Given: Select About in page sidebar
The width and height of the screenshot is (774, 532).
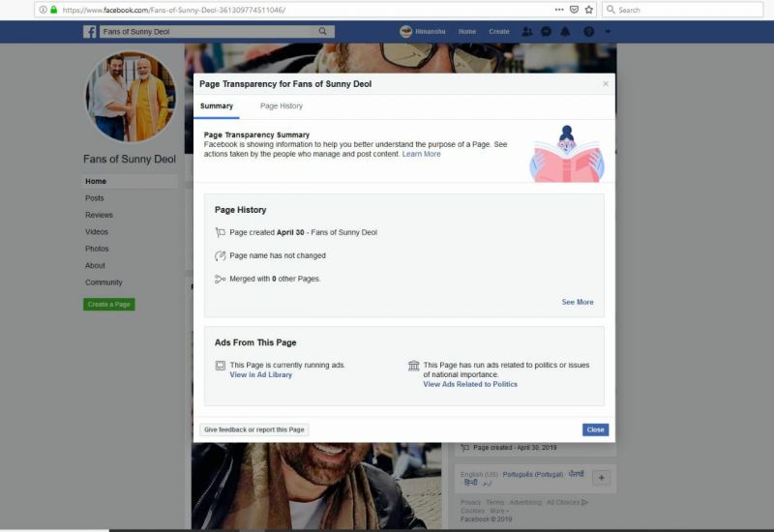Looking at the screenshot, I should tap(95, 265).
